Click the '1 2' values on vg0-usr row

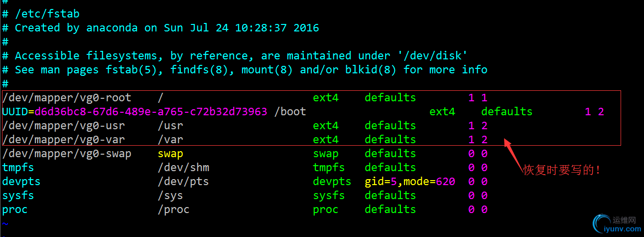click(x=478, y=126)
